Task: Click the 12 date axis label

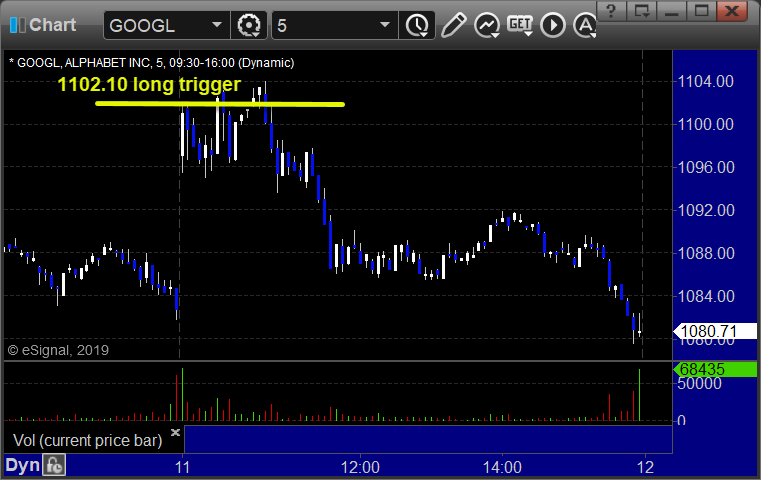Action: click(x=645, y=467)
